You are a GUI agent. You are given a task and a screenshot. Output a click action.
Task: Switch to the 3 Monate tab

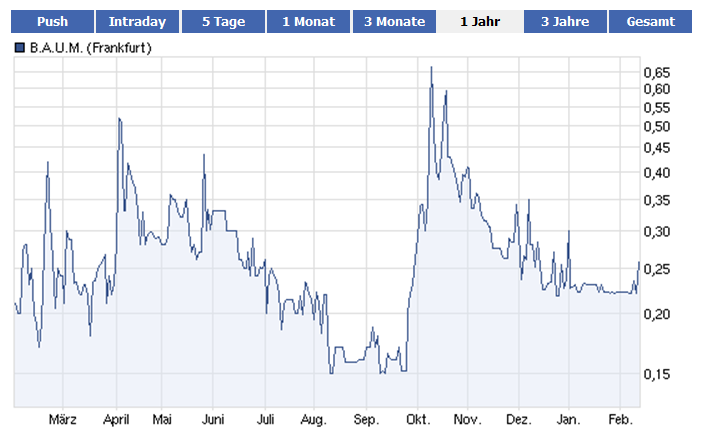[x=394, y=21]
